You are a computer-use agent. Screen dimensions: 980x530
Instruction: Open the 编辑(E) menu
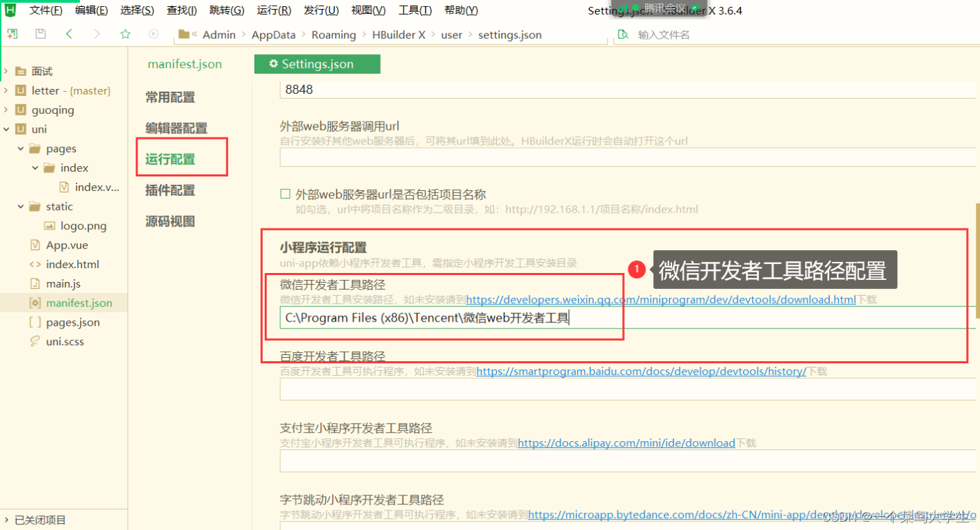91,10
